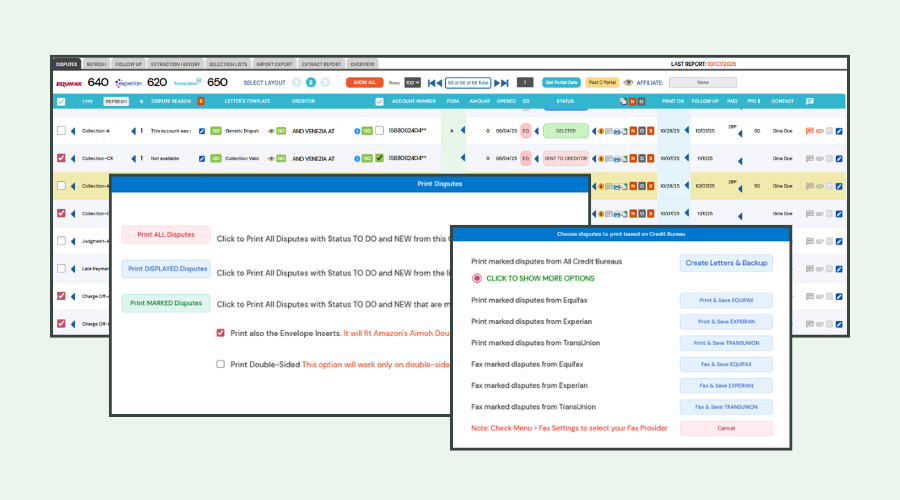Click the green GO icon before Generic Dispute template
This screenshot has width=900, height=500.
[216, 131]
